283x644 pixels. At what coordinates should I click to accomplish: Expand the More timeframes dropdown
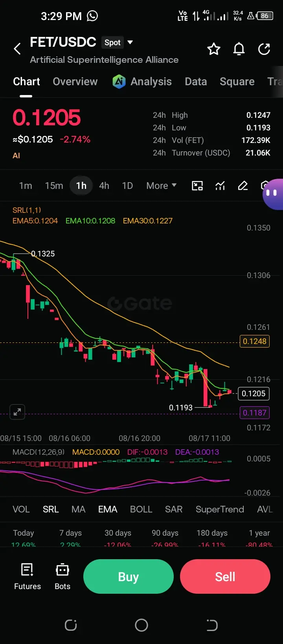(x=162, y=186)
